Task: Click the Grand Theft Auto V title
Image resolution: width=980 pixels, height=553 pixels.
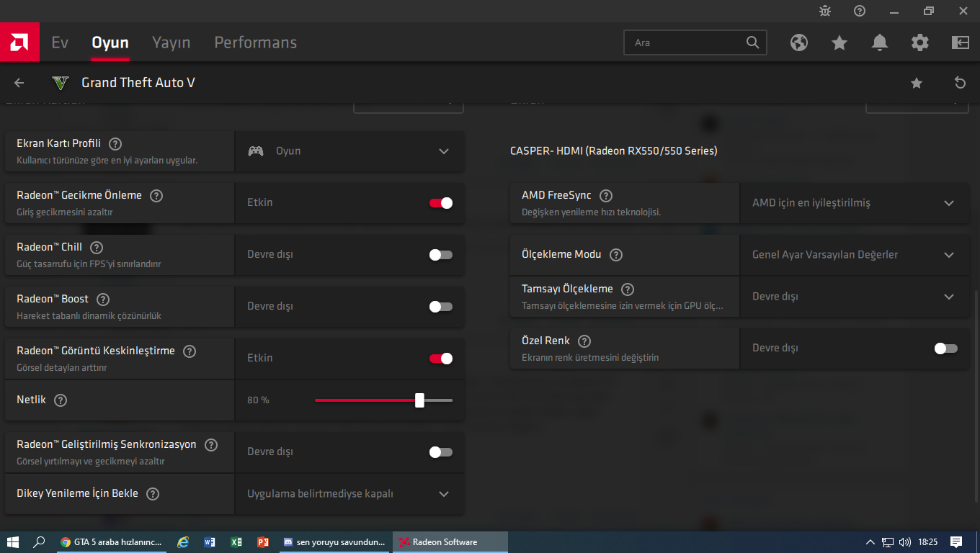Action: coord(138,83)
